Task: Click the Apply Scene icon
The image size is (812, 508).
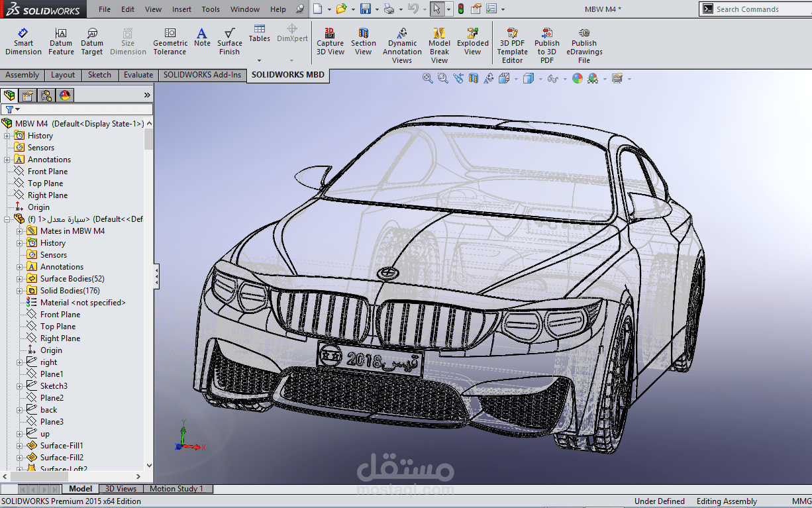Action: coord(592,78)
